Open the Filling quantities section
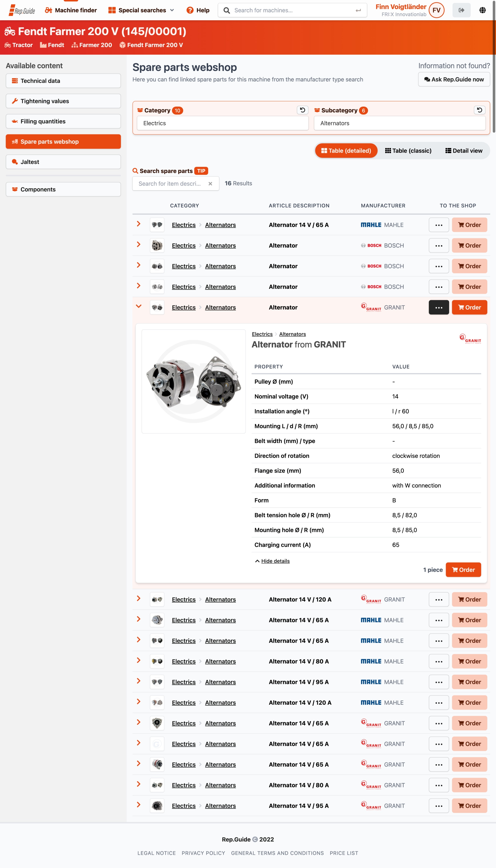The height and width of the screenshot is (868, 496). click(63, 121)
